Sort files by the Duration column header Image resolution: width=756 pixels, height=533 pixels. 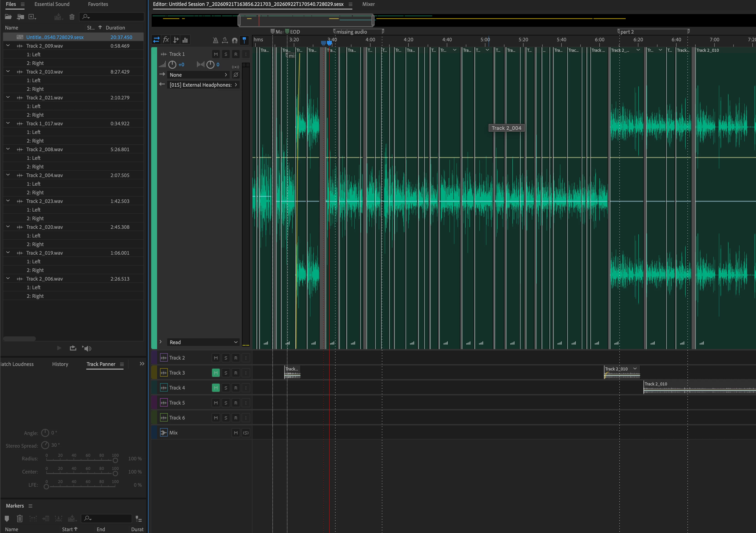click(115, 28)
